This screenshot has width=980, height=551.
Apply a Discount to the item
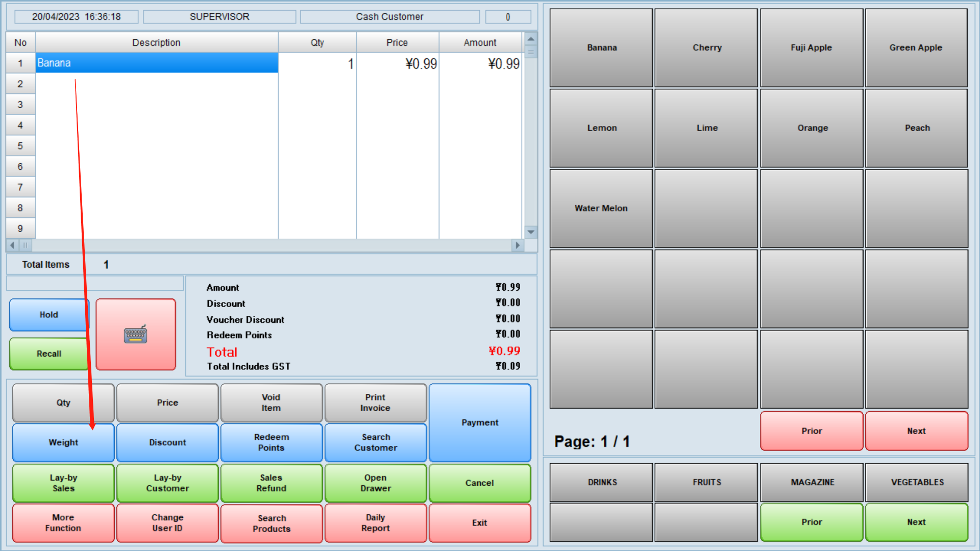point(167,442)
